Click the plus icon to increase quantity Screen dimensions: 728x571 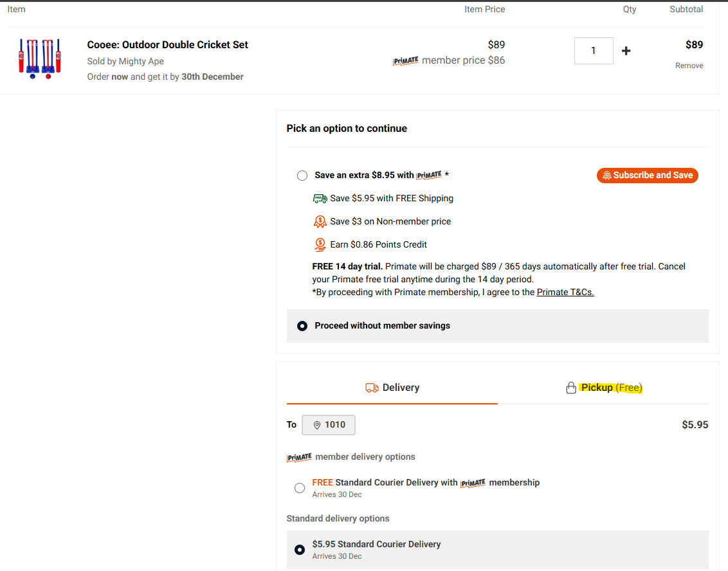626,51
